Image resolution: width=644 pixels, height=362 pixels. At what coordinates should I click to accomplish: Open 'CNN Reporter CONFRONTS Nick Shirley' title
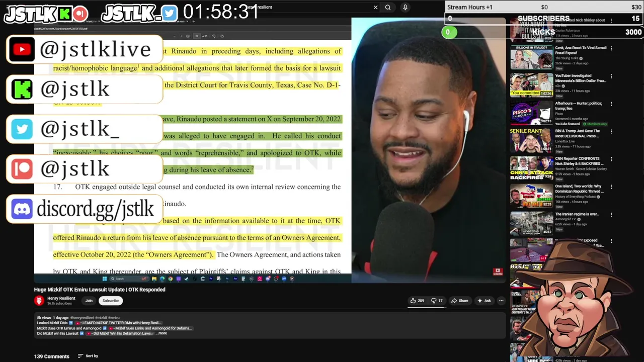click(x=579, y=161)
